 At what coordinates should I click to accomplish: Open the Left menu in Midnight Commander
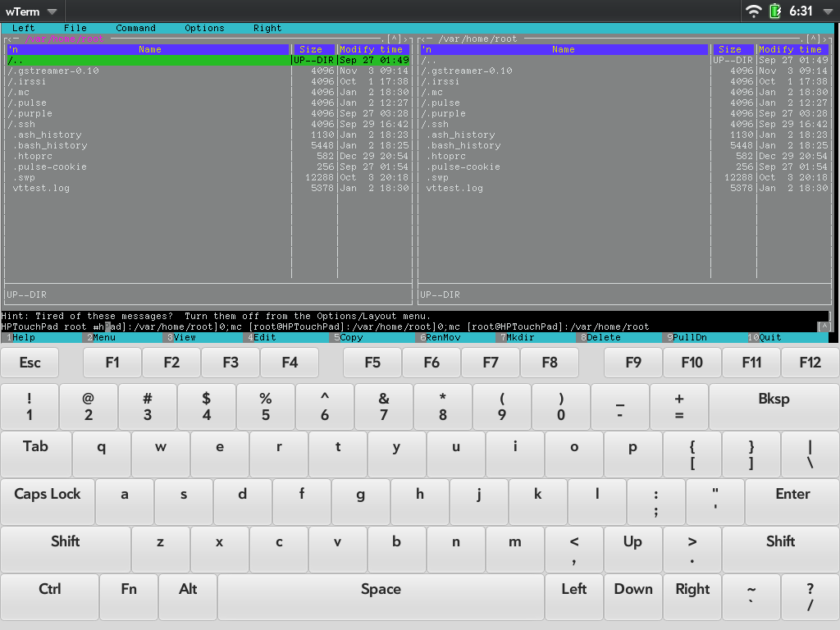(x=24, y=28)
